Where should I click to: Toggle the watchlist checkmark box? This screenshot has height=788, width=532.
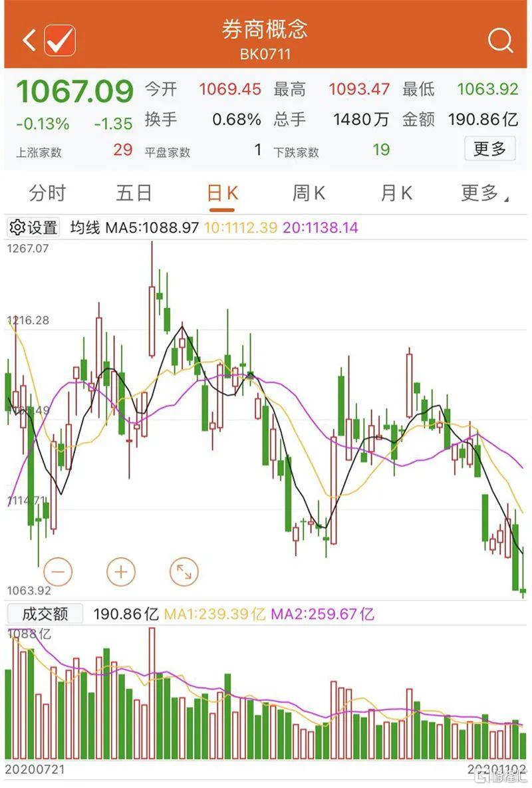pyautogui.click(x=60, y=40)
